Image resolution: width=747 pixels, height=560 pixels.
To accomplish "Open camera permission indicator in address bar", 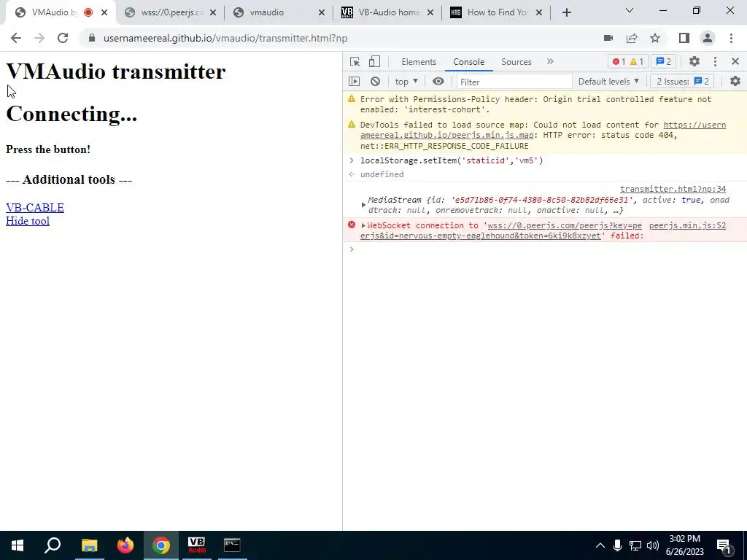I will (x=608, y=38).
